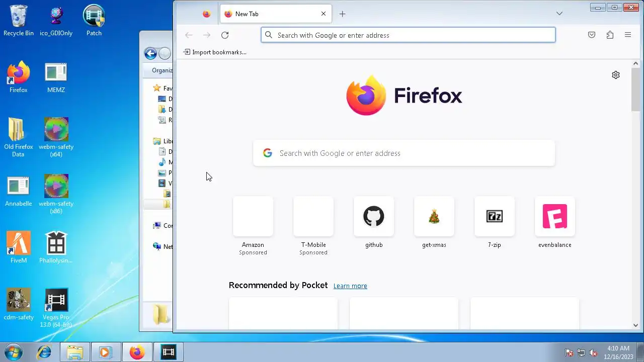The height and width of the screenshot is (362, 644).
Task: Select the Old Firefox Data folder
Action: click(x=19, y=137)
